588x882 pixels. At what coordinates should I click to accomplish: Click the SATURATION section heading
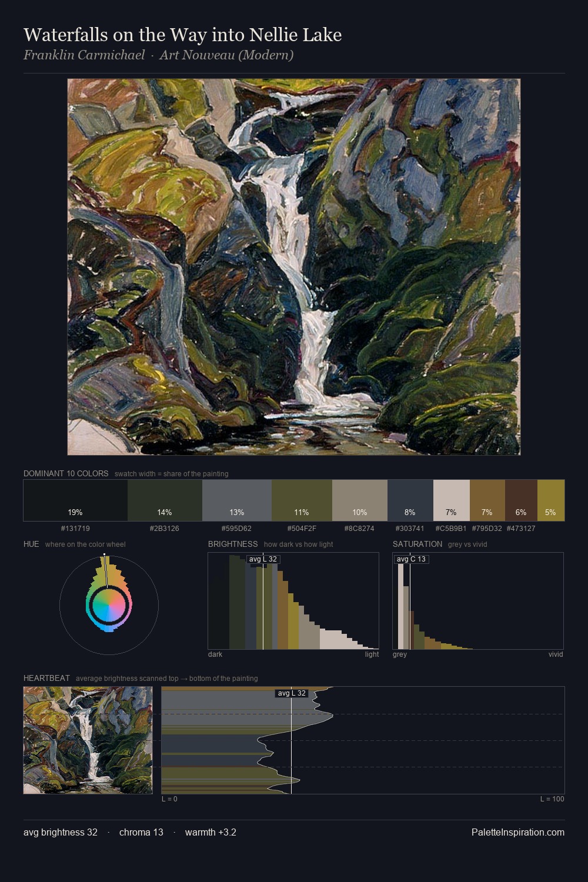[417, 544]
